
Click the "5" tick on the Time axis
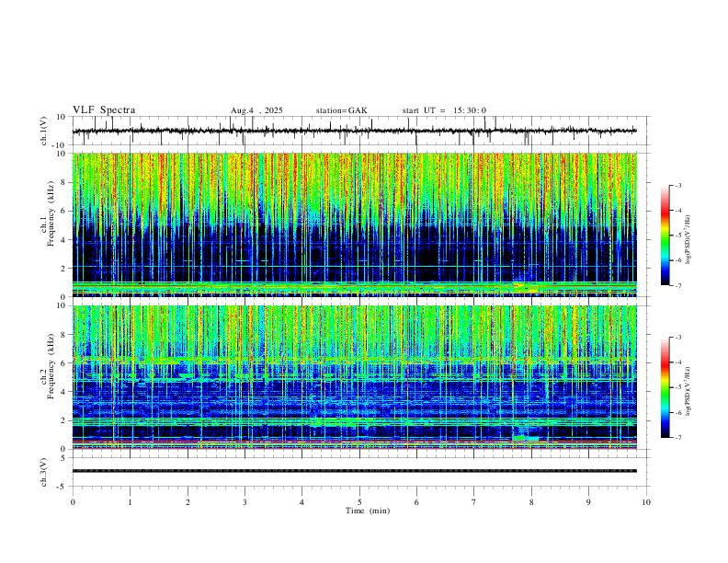359,502
